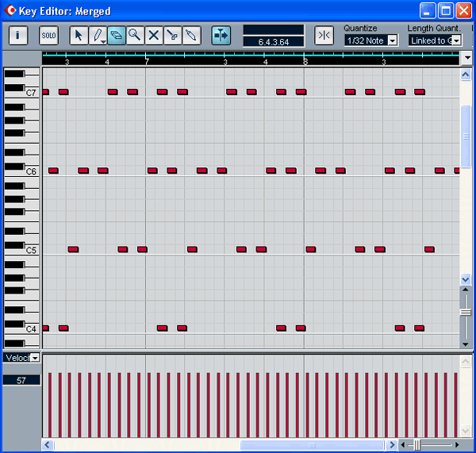Click the horizontal zoom in arrow
Viewport: 476px width, 453px height.
coord(457,445)
